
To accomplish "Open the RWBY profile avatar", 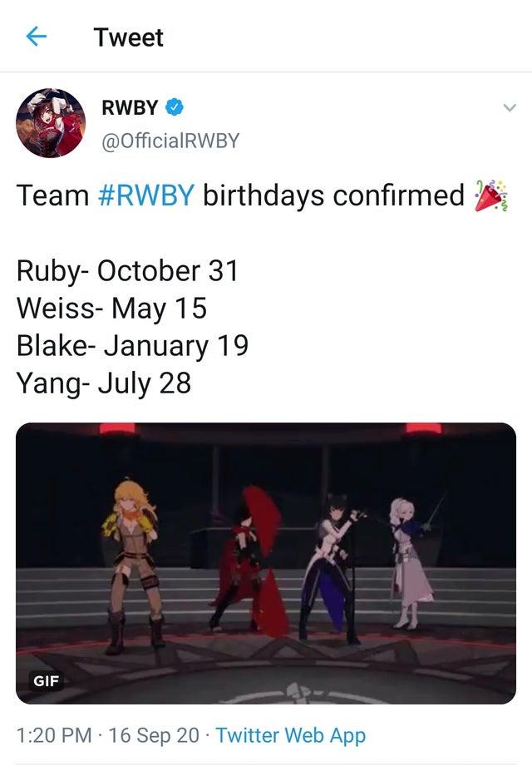I will (51, 123).
